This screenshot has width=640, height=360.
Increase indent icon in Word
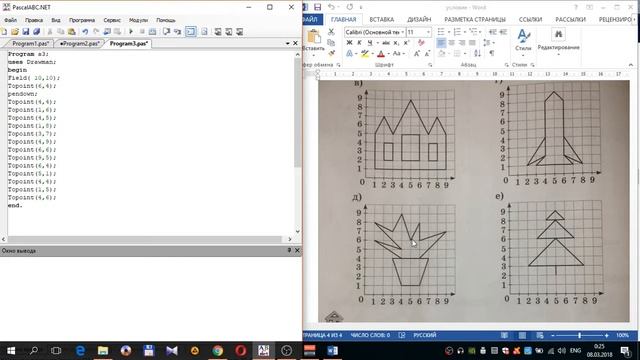click(x=503, y=32)
